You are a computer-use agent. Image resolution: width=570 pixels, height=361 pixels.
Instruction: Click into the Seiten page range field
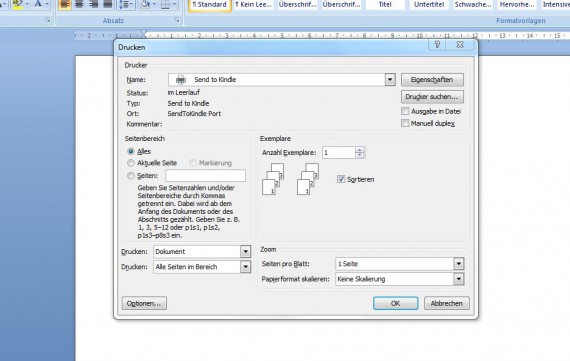click(x=206, y=176)
